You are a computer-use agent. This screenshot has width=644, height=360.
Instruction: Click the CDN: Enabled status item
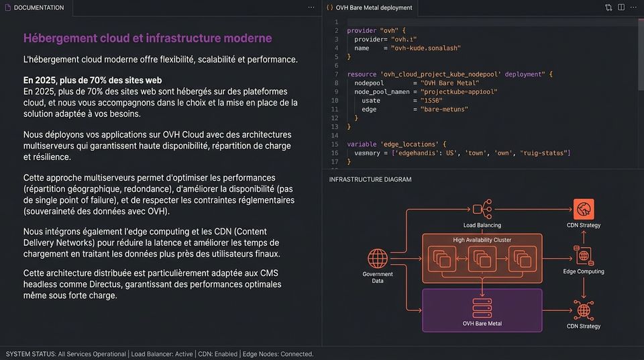tap(217, 354)
